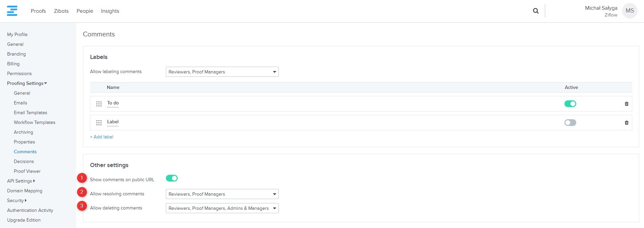Delete the "To do" label via trash icon
The width and height of the screenshot is (644, 228).
pyautogui.click(x=626, y=104)
